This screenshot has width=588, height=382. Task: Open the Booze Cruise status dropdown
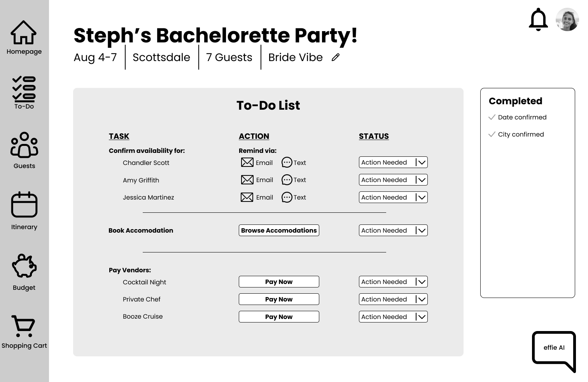click(x=422, y=317)
